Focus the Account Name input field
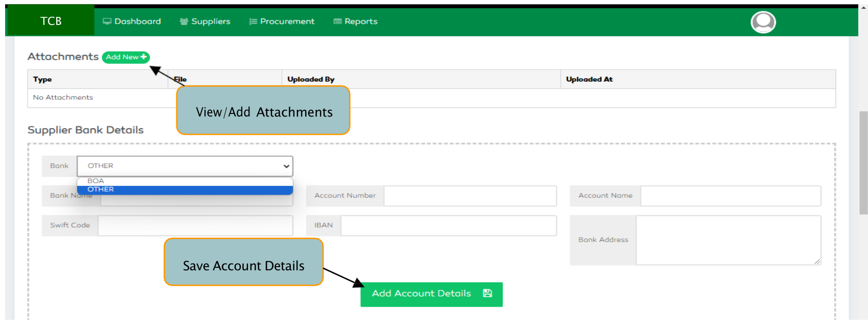This screenshot has height=326, width=868. 731,196
